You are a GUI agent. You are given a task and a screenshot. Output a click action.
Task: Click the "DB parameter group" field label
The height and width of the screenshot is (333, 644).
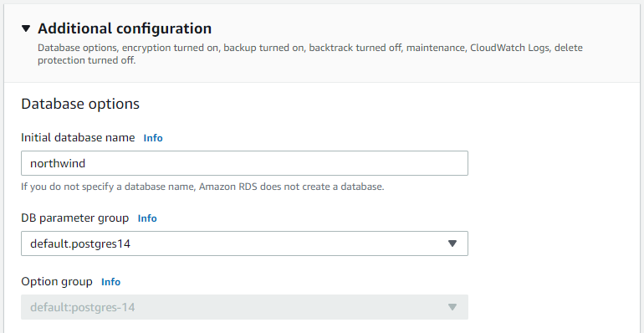tap(74, 218)
